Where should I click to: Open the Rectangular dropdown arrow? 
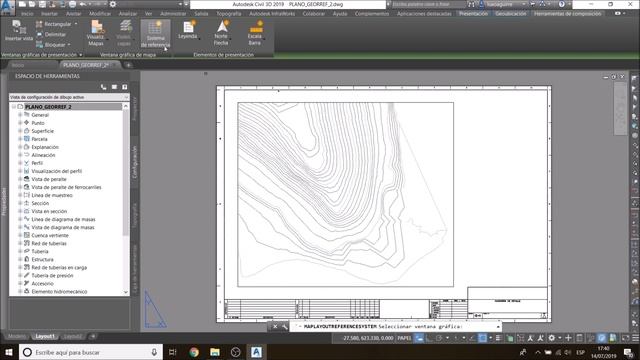pyautogui.click(x=76, y=24)
